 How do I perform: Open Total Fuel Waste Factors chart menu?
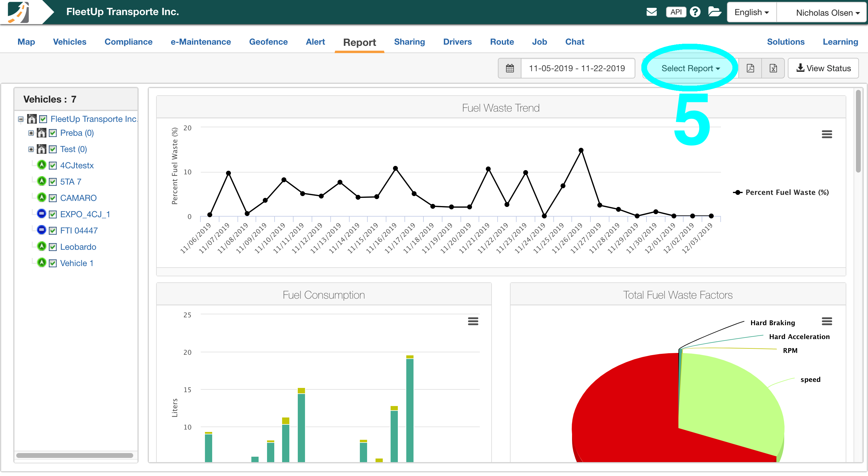(826, 321)
